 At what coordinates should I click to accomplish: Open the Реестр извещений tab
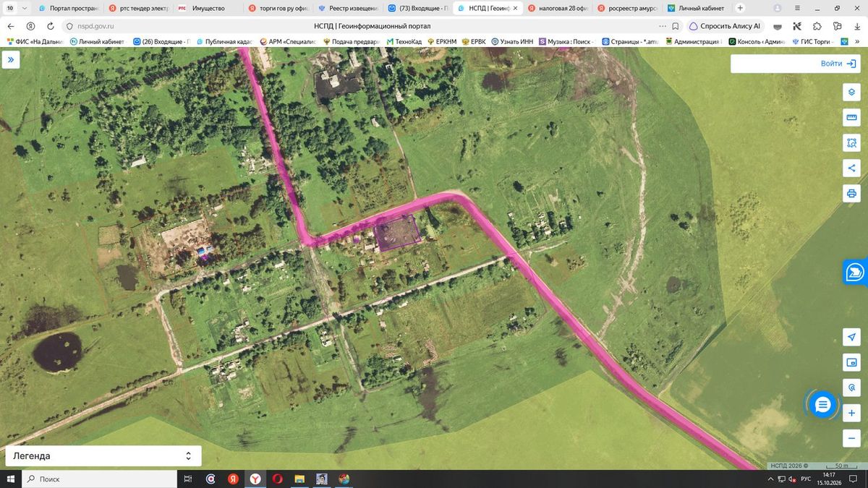[347, 8]
